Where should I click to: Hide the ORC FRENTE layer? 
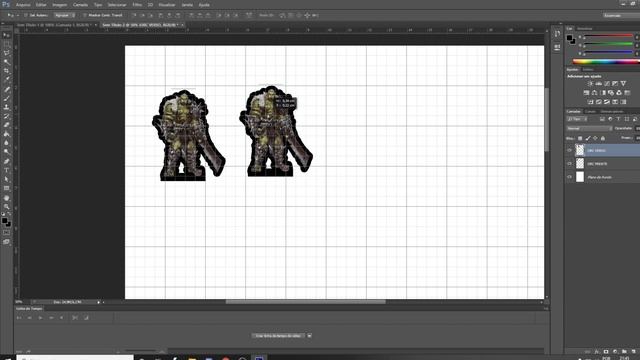tap(569, 164)
